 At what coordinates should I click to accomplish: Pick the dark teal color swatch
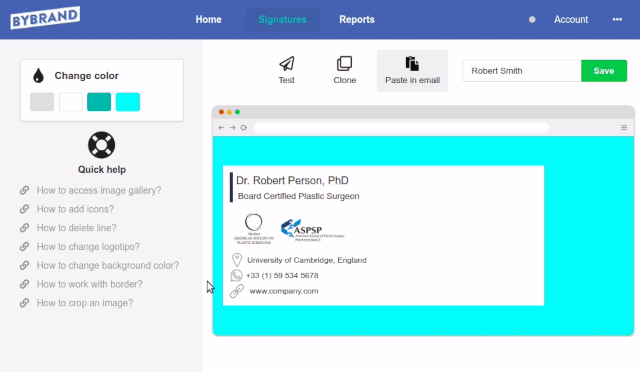point(99,102)
